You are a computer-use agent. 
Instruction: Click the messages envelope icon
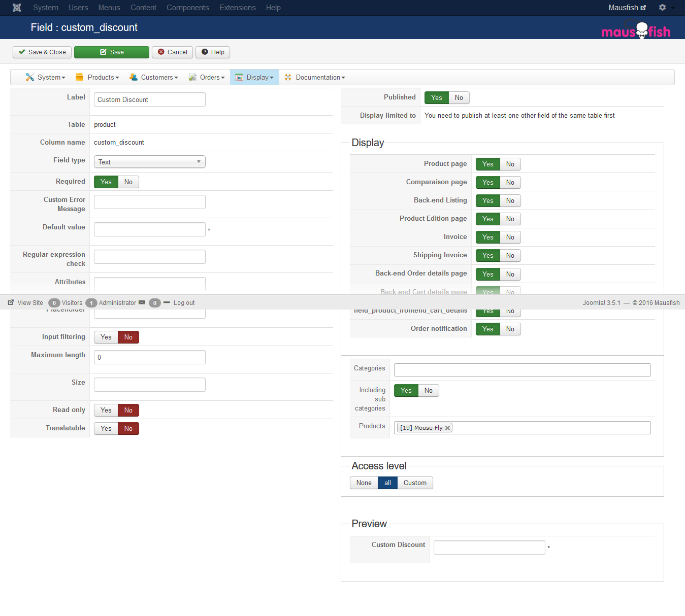[142, 302]
